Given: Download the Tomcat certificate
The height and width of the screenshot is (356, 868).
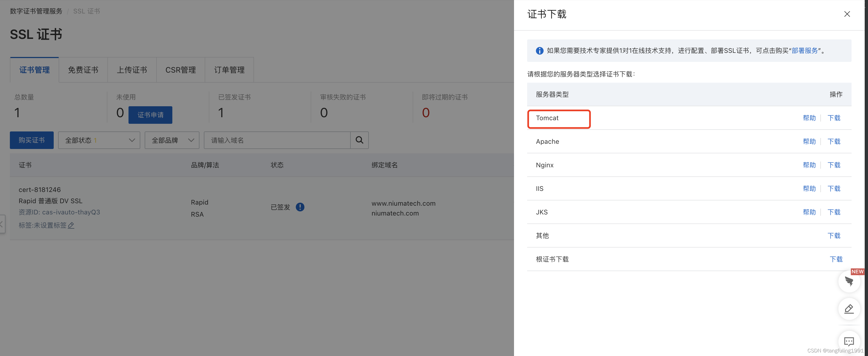Looking at the screenshot, I should (834, 118).
